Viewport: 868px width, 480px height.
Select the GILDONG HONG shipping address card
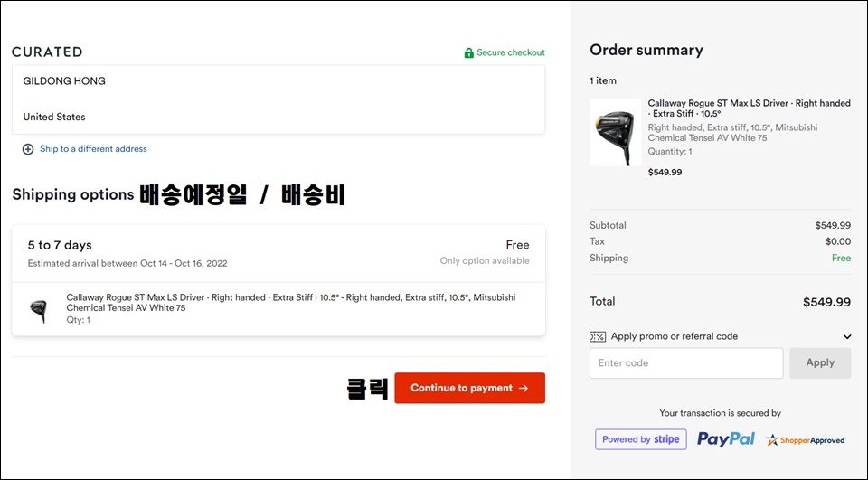[x=278, y=99]
